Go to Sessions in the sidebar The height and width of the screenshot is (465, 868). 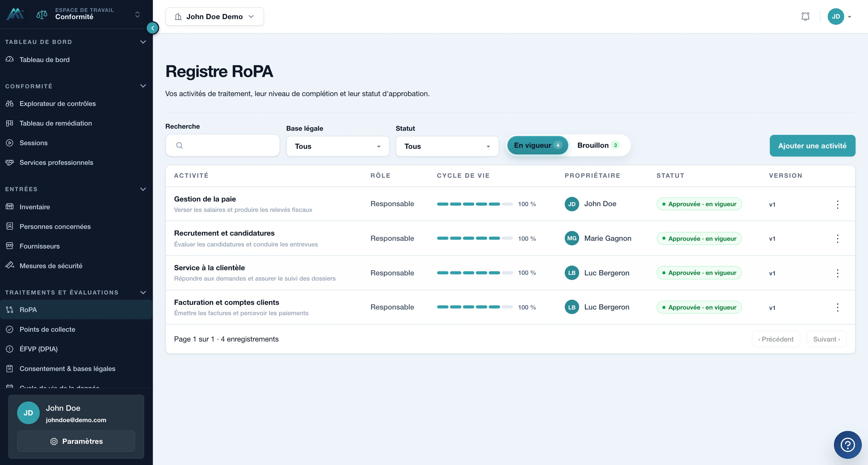tap(76, 143)
